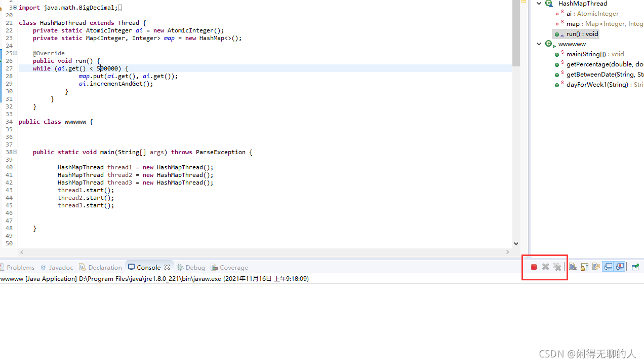644x363 pixels.
Task: Close the Console tab
Action: [167, 267]
